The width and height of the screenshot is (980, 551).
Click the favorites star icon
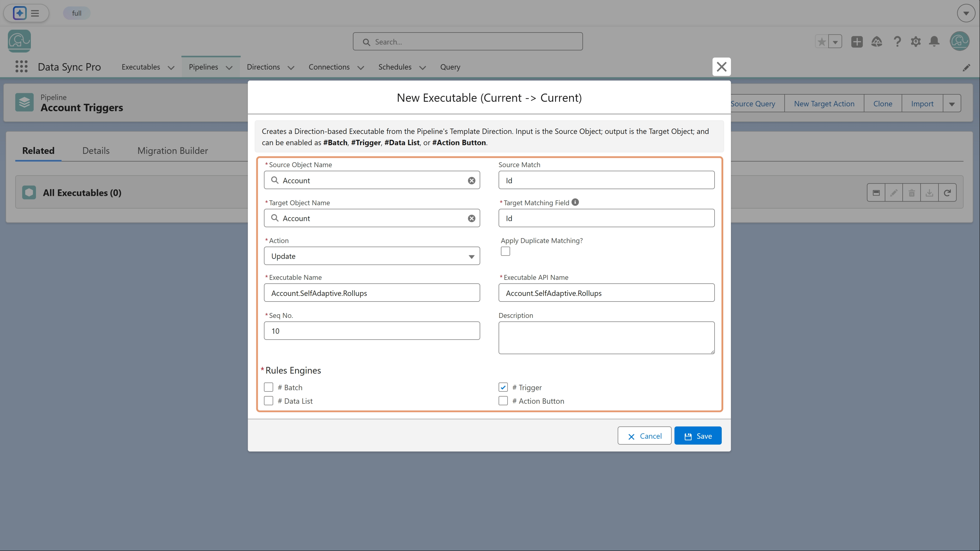(822, 41)
